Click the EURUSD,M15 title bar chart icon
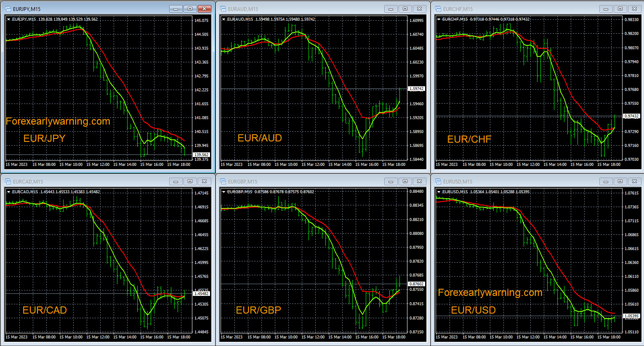The height and width of the screenshot is (346, 644). [x=438, y=181]
